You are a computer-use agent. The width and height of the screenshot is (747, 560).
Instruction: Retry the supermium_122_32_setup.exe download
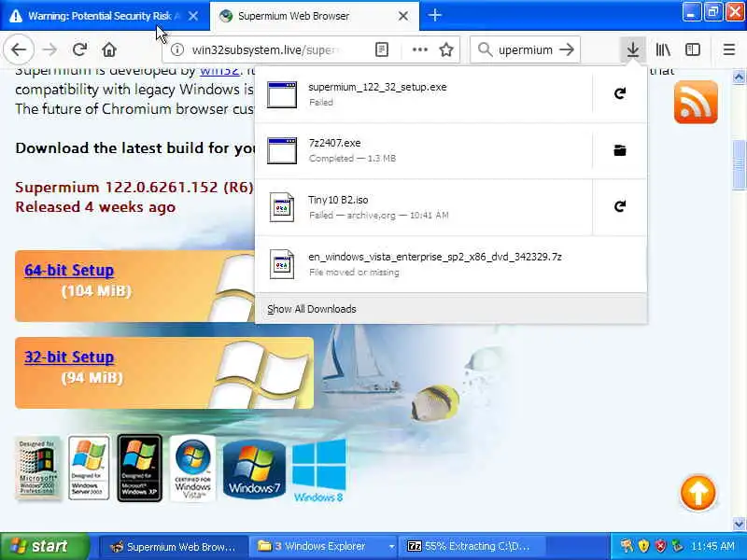pyautogui.click(x=619, y=94)
